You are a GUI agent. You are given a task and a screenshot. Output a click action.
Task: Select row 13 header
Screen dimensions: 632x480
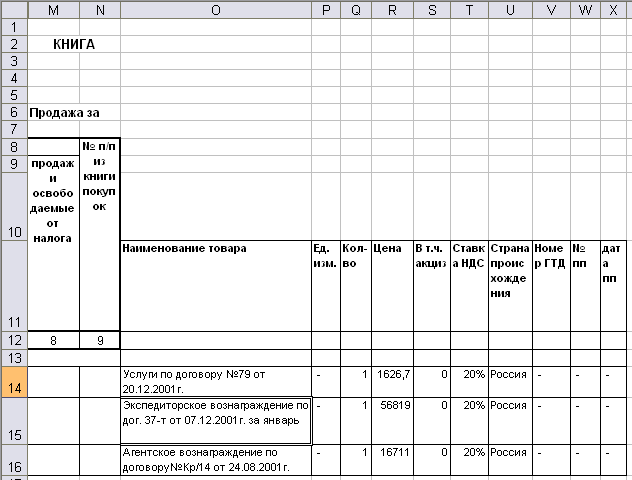[x=14, y=358]
